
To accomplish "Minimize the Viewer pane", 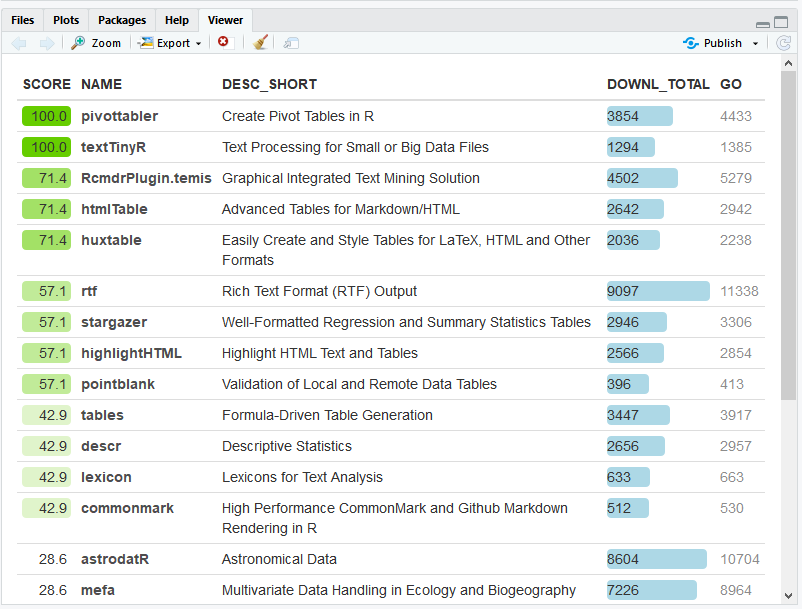I will point(763,24).
